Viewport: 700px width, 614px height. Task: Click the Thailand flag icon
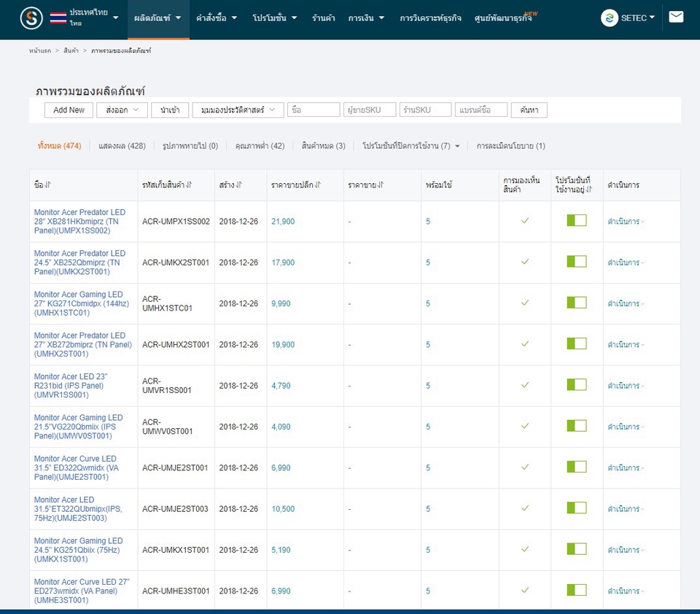58,18
